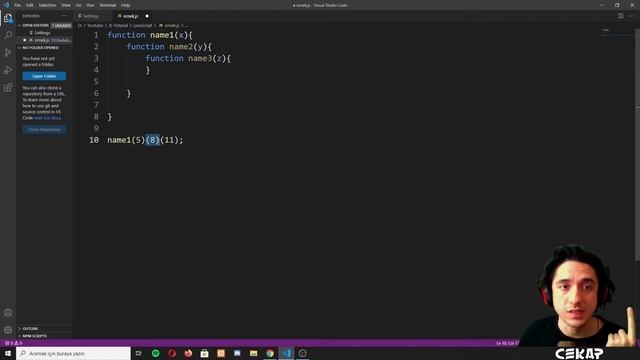Open the Run and Debug view
This screenshot has height=360, width=640.
click(x=8, y=70)
